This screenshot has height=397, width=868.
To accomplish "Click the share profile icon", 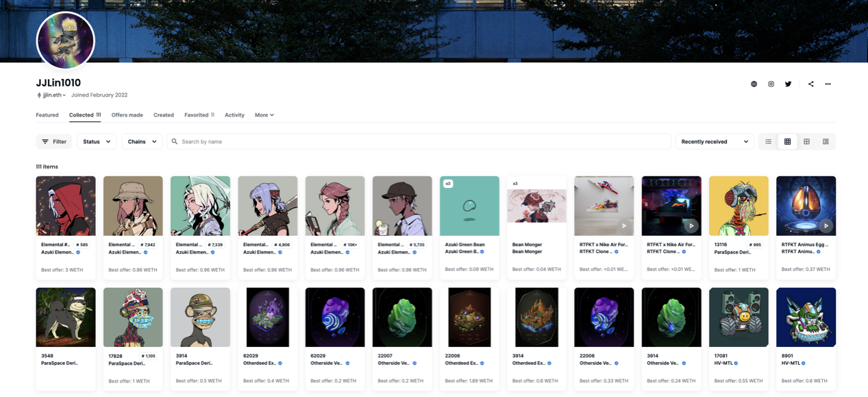I will 810,84.
